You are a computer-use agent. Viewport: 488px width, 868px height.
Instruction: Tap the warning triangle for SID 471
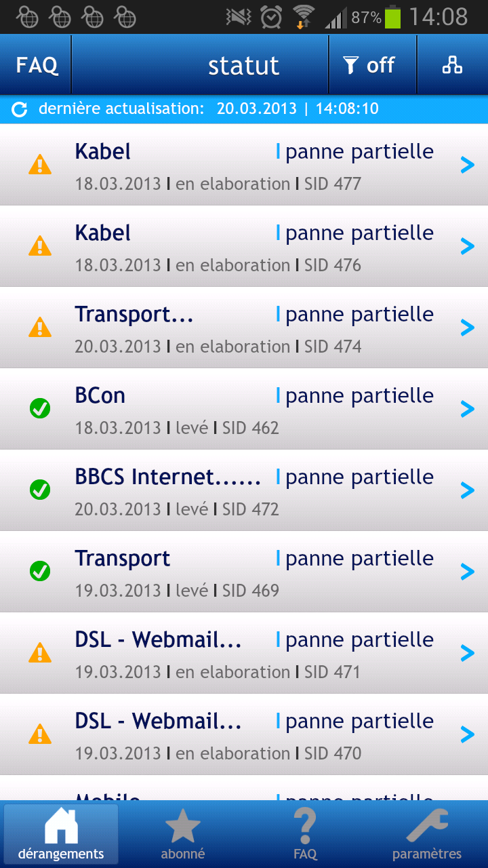coord(40,653)
